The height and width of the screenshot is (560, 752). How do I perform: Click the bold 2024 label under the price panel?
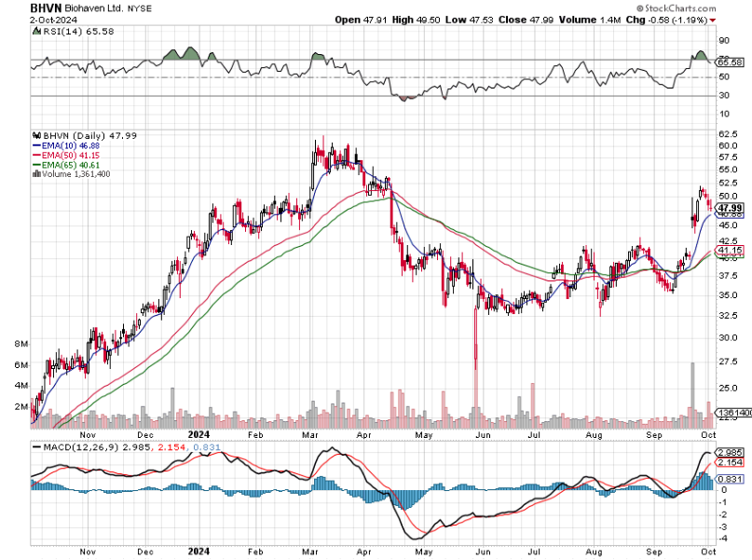198,434
